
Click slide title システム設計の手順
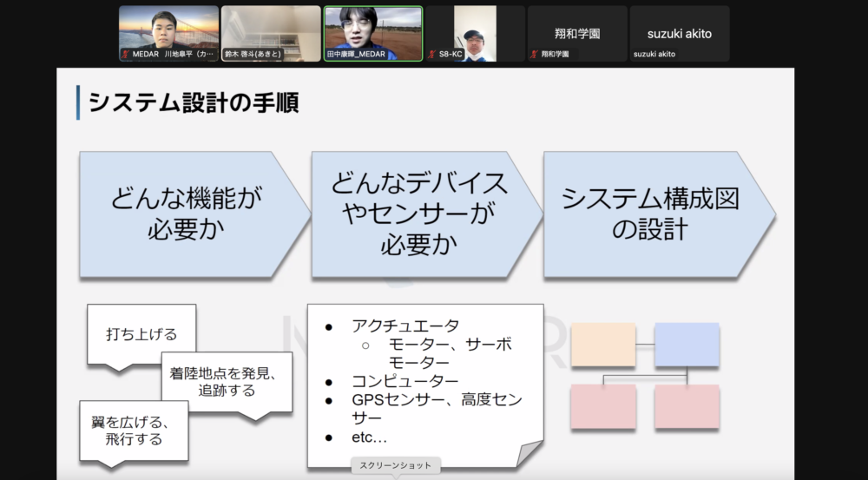click(x=194, y=103)
